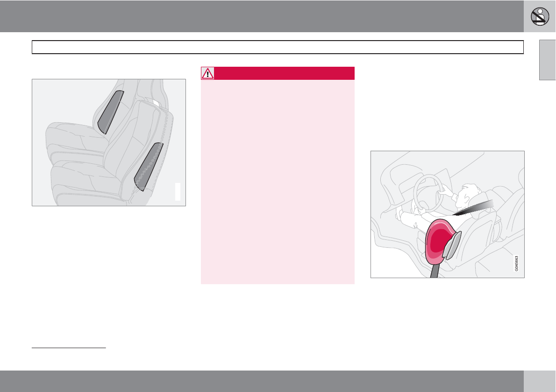Click the empty section title box

(x=278, y=47)
